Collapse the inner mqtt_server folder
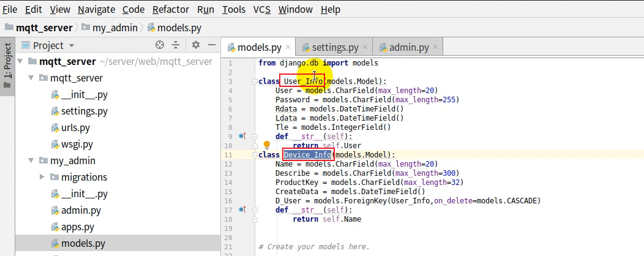This screenshot has width=644, height=256. tap(31, 78)
